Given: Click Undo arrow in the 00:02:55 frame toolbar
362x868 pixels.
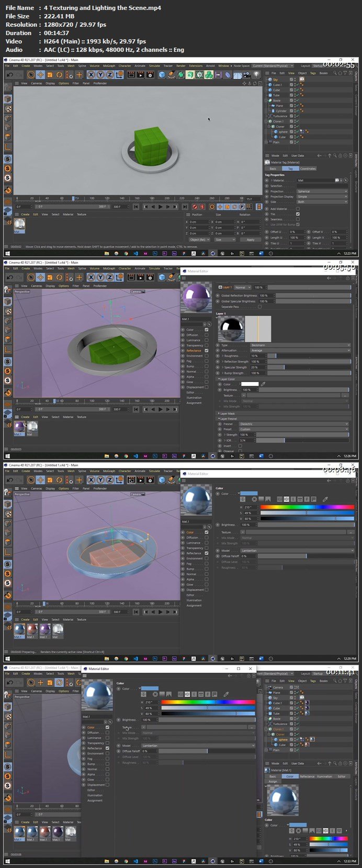Looking at the screenshot, I should tap(9, 75).
